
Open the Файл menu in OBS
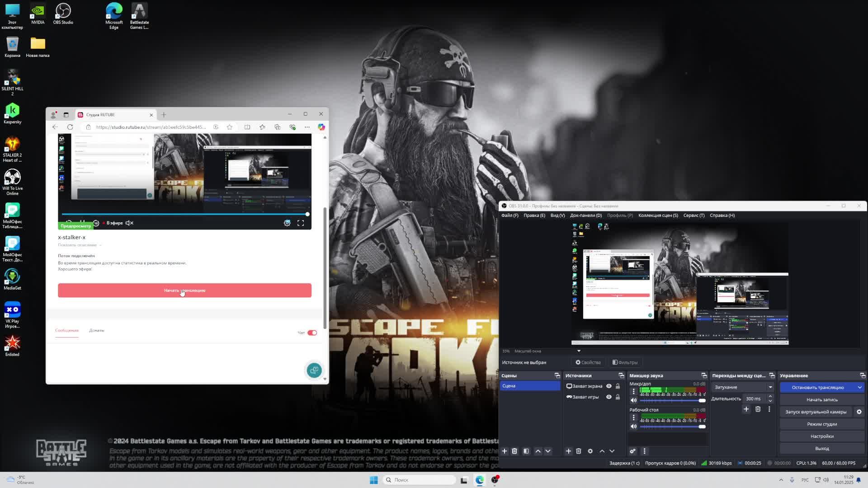510,216
